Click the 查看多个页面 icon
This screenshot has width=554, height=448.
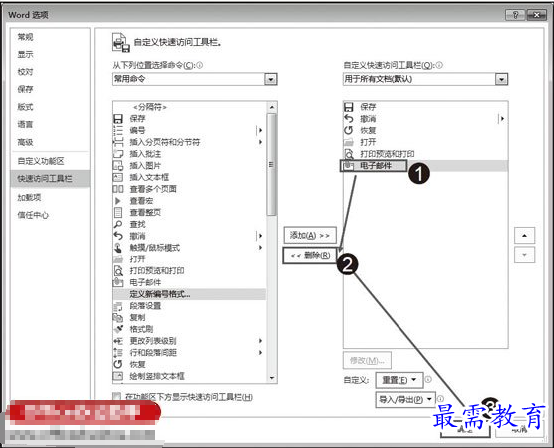pyautogui.click(x=118, y=189)
